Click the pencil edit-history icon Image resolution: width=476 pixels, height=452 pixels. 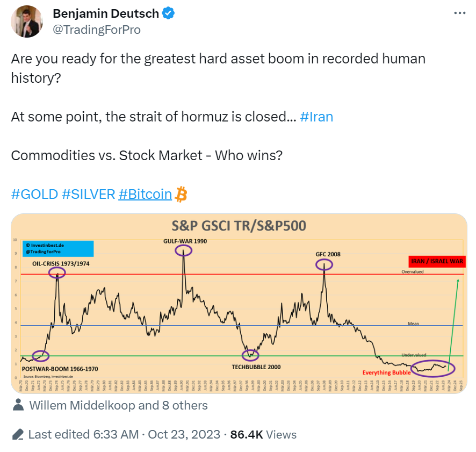coord(18,434)
